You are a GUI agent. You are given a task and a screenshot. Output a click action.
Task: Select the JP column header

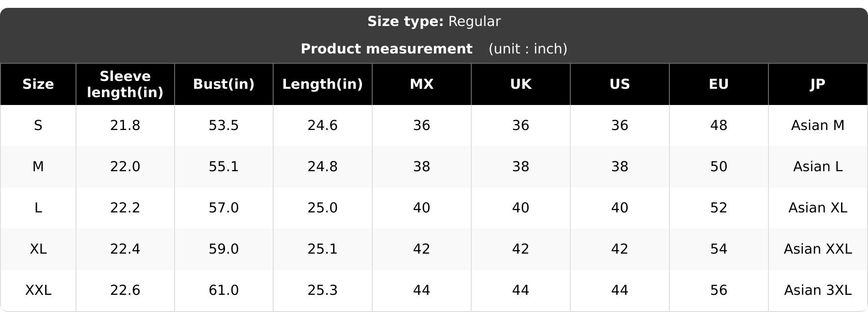[818, 84]
